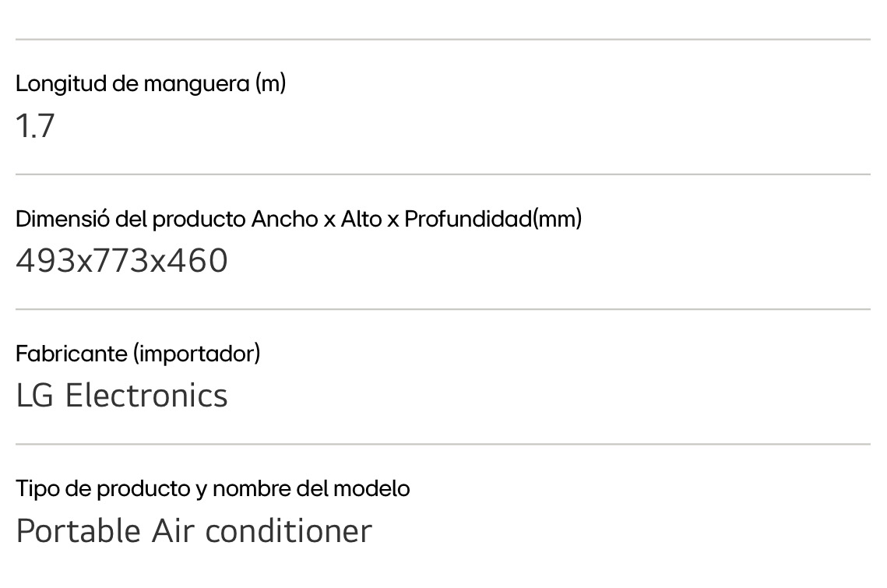887x588 pixels.
Task: Click the "Dimensió del producto" dimensions label
Action: click(x=298, y=219)
